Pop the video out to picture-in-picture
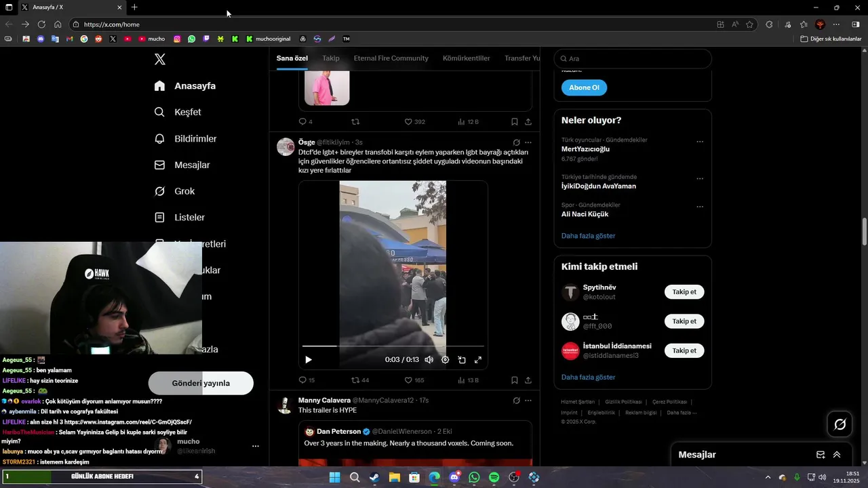Screen dimensions: 868x488 pyautogui.click(x=462, y=360)
